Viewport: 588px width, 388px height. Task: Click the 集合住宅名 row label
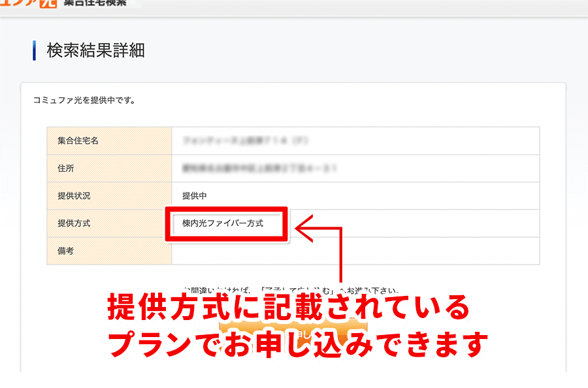(x=78, y=140)
